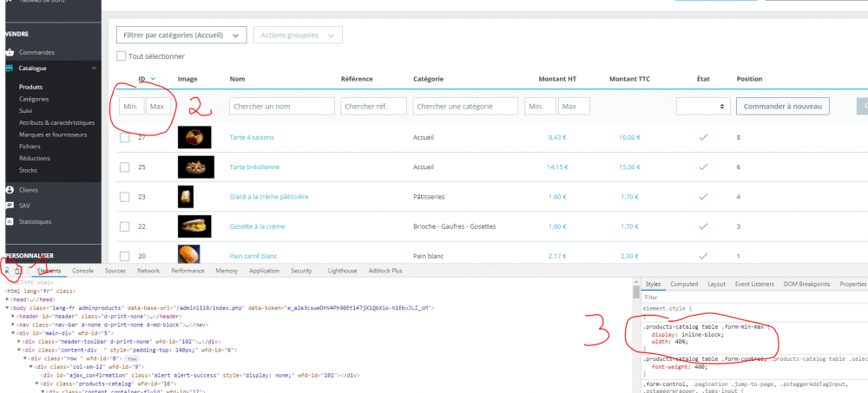
Task: Go to Catégories in the Catalogue submenu
Action: tap(34, 99)
